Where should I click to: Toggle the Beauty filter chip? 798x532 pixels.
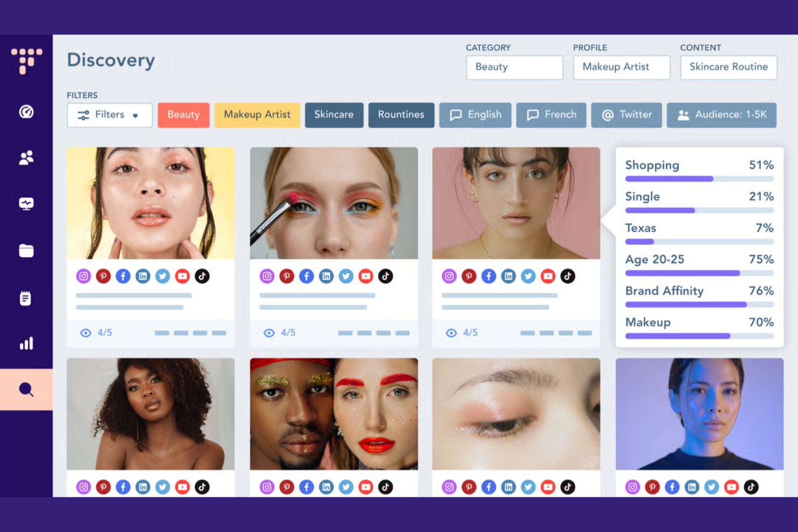coord(183,115)
